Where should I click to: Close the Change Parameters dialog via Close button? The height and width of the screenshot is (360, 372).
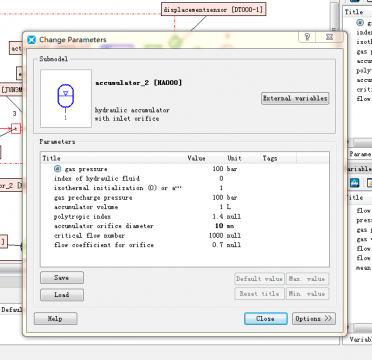(x=266, y=319)
